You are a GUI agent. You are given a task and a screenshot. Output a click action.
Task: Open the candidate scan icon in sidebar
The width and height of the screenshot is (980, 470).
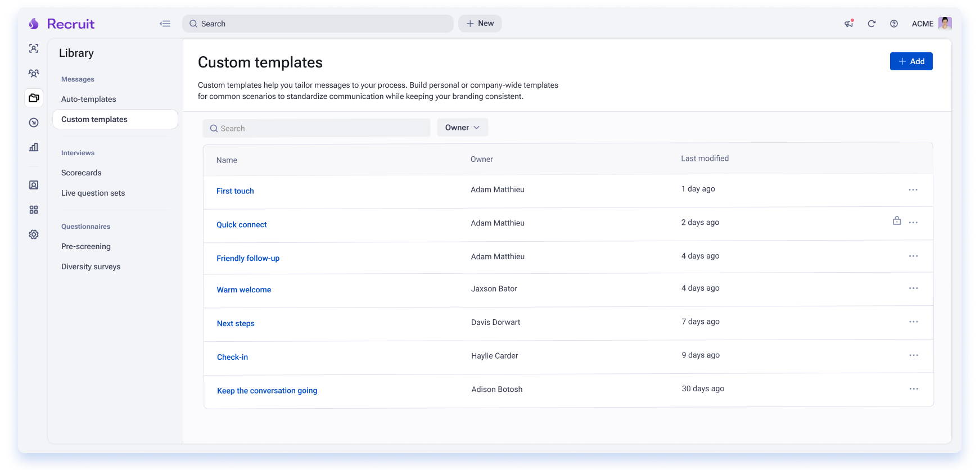[x=34, y=48]
